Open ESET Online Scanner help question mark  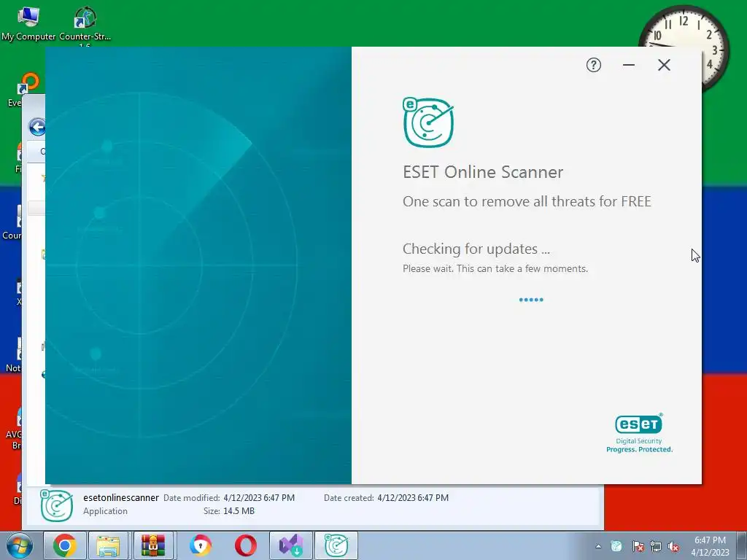tap(593, 65)
